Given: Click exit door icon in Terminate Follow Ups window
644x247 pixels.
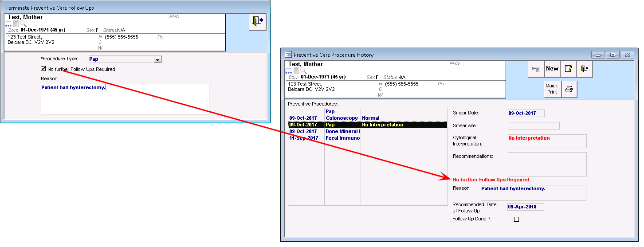Looking at the screenshot, I should (x=257, y=22).
